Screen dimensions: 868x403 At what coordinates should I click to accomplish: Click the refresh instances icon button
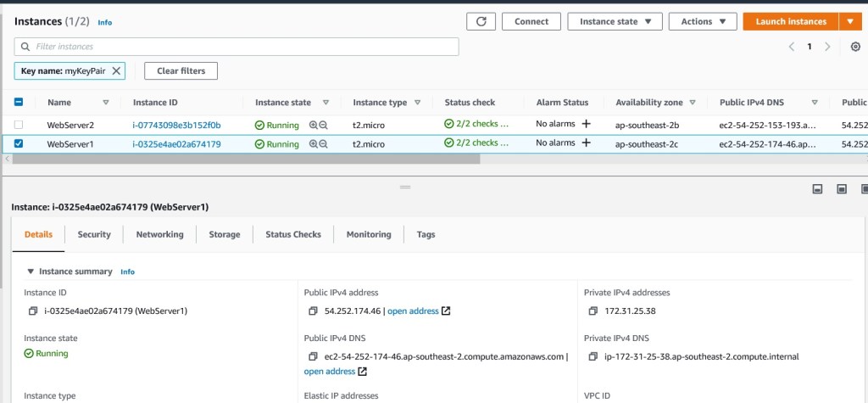pyautogui.click(x=481, y=22)
